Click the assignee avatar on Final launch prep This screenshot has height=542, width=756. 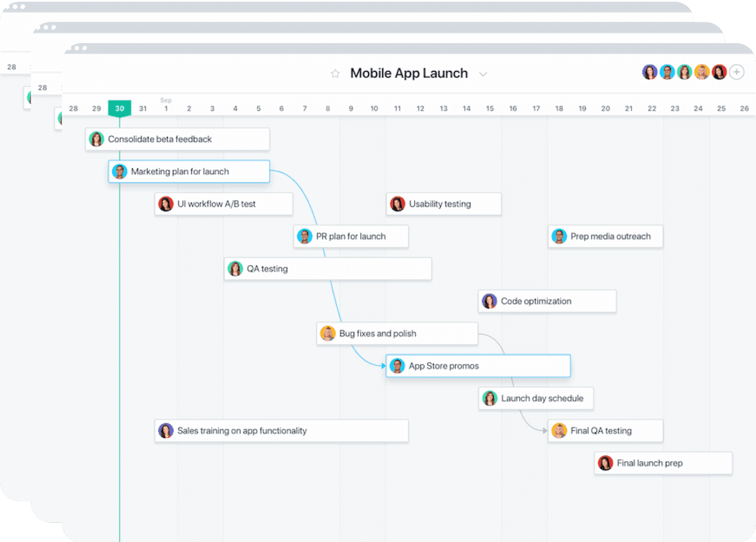point(605,463)
